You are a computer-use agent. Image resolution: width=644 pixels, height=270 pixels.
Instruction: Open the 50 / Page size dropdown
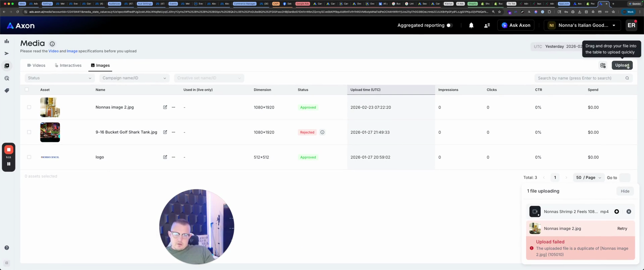point(588,178)
